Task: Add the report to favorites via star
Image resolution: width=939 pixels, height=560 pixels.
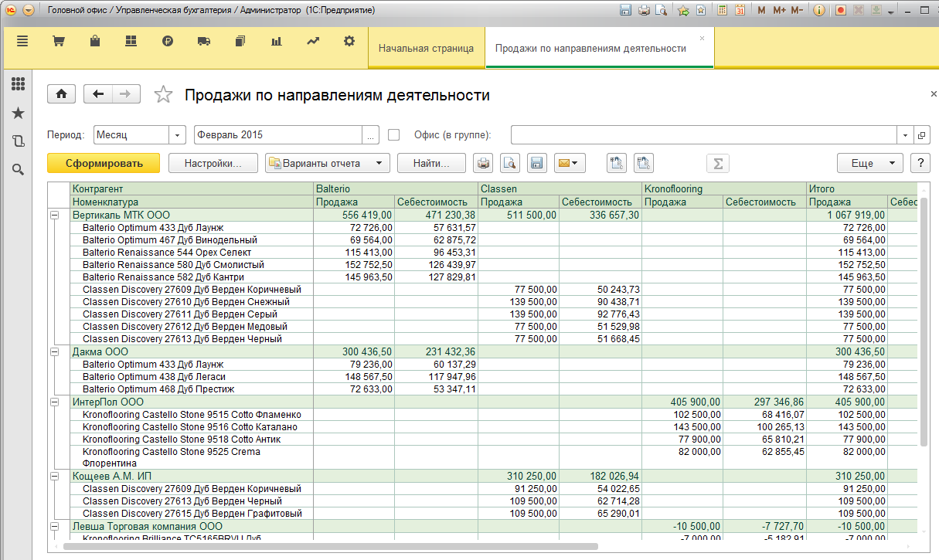Action: pos(163,94)
